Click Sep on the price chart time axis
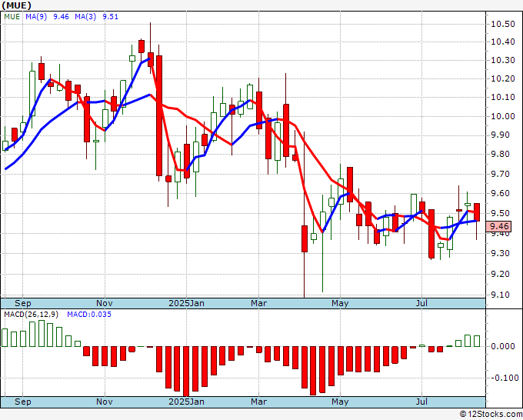Viewport: 523px width, 420px height. click(x=22, y=303)
